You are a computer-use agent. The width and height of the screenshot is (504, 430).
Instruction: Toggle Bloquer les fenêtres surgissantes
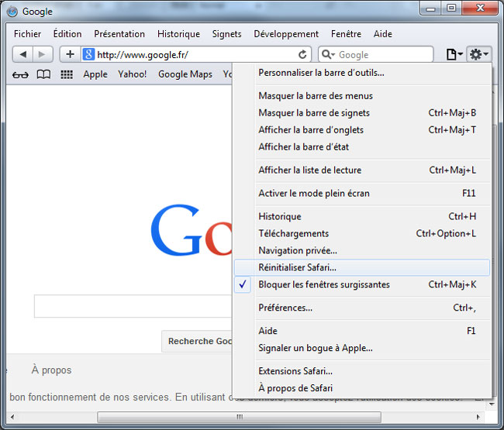[x=362, y=284]
